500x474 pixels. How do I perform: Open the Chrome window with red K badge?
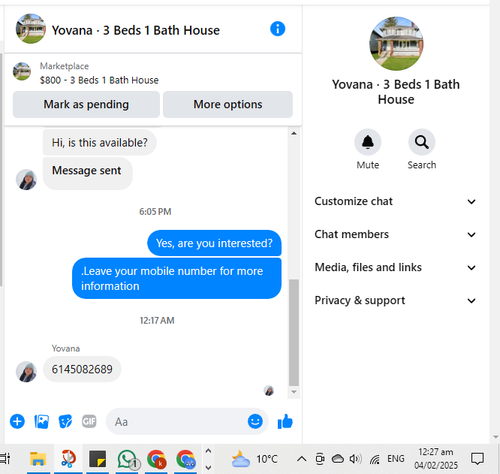click(156, 459)
